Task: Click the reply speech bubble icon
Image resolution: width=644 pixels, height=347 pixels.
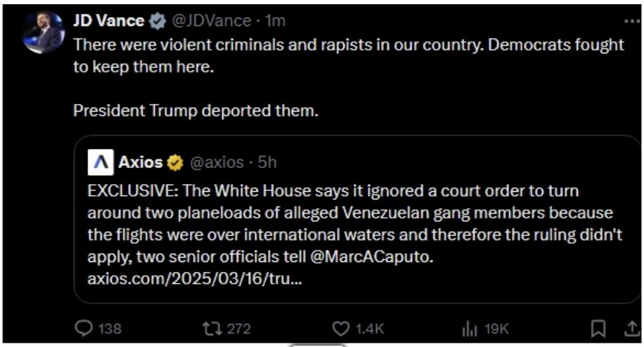Action: tap(84, 328)
